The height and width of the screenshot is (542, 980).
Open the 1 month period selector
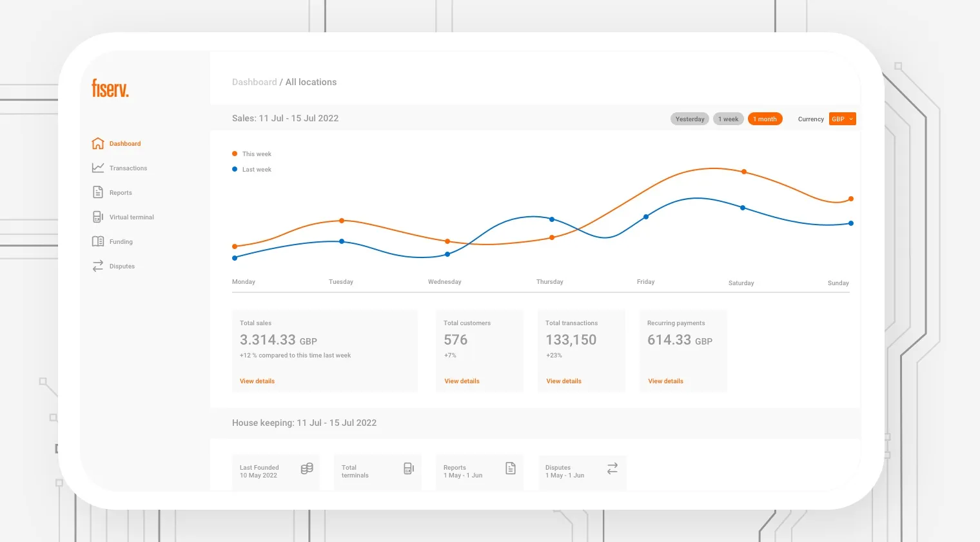(x=765, y=119)
